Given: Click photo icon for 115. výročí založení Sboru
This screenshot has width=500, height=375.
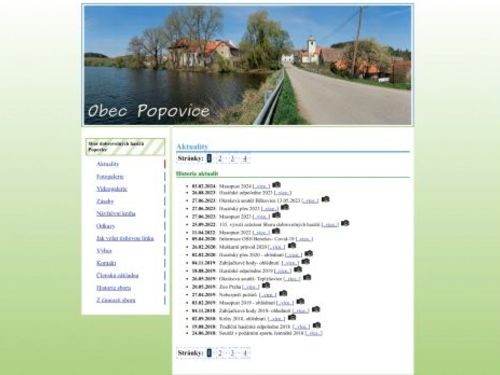Looking at the screenshot, I should [x=345, y=223].
